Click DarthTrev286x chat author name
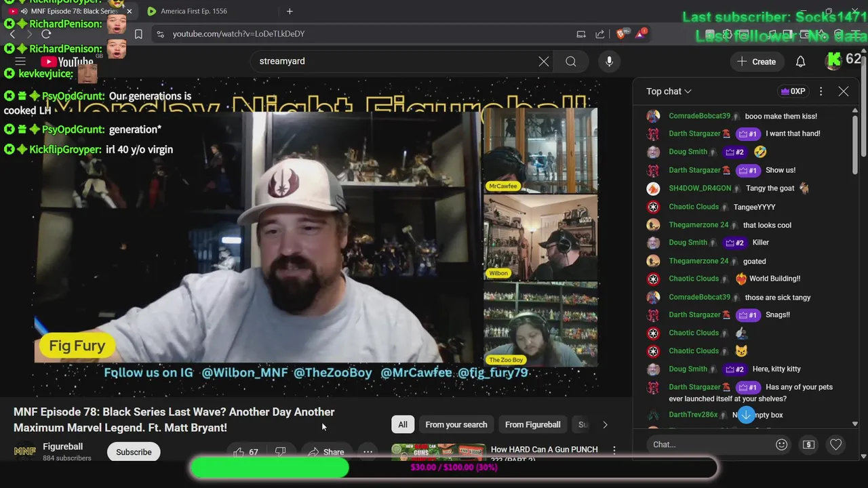Image resolution: width=868 pixels, height=488 pixels. (x=693, y=415)
